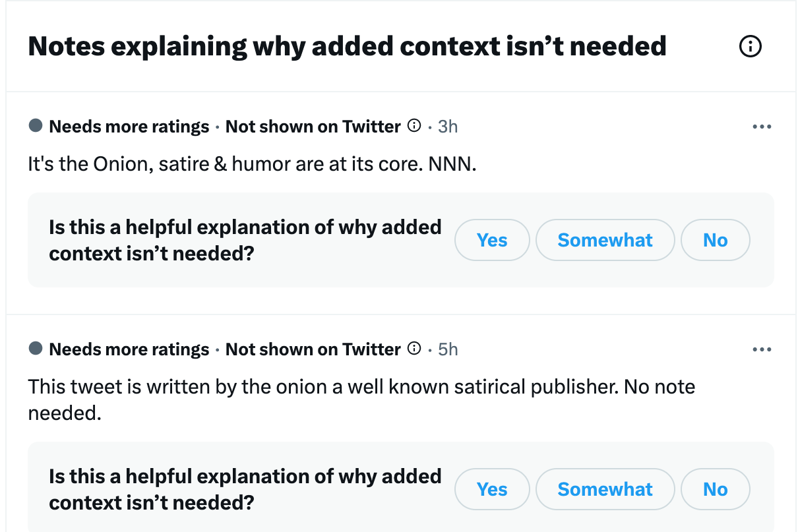Open the 5h timestamp on the second note

(447, 349)
